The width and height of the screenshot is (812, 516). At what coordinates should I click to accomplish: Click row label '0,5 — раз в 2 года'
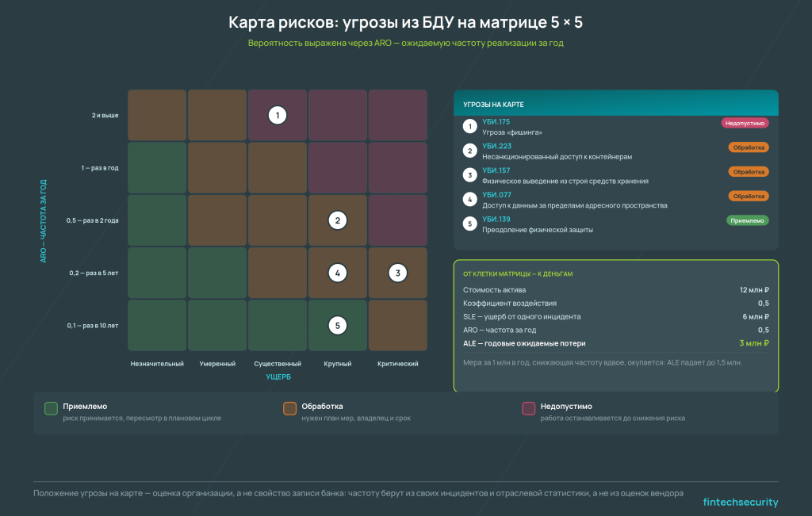point(92,220)
